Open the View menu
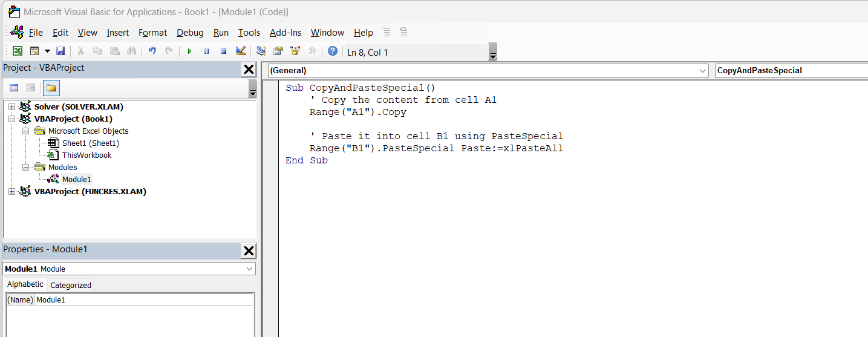Image resolution: width=868 pixels, height=337 pixels. tap(88, 33)
